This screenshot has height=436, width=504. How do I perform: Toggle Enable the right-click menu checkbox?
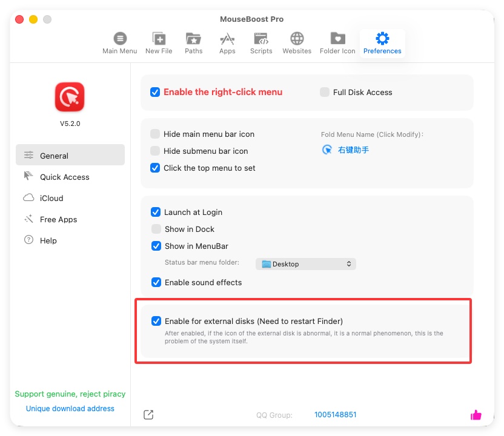pyautogui.click(x=155, y=92)
